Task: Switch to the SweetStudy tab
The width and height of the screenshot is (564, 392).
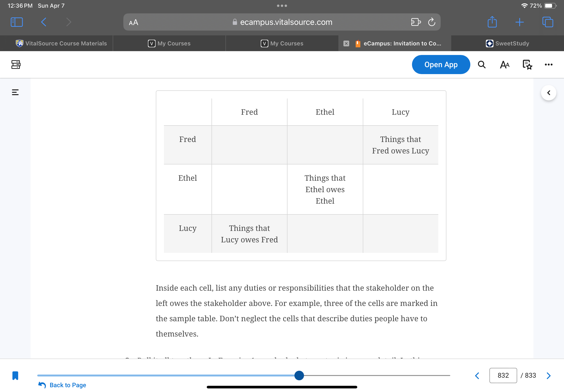Action: 508,44
